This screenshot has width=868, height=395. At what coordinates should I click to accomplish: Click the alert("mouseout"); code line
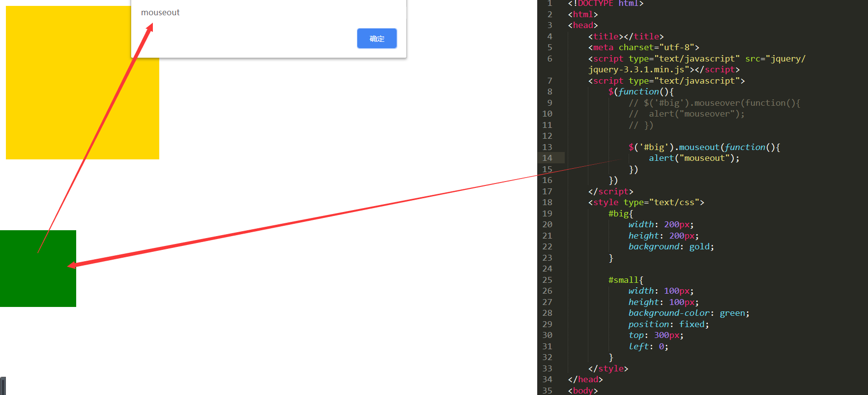coord(694,158)
